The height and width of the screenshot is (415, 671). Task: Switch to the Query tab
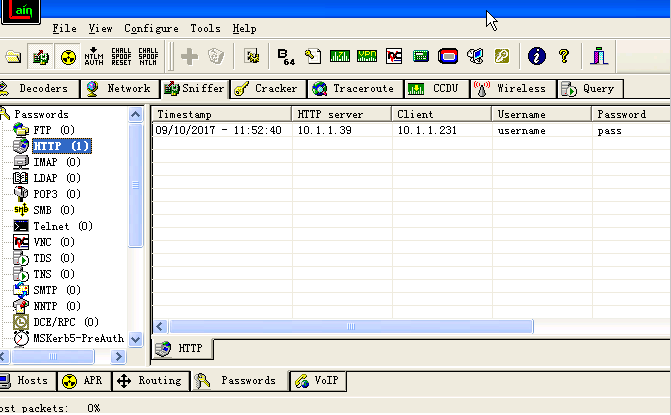590,89
